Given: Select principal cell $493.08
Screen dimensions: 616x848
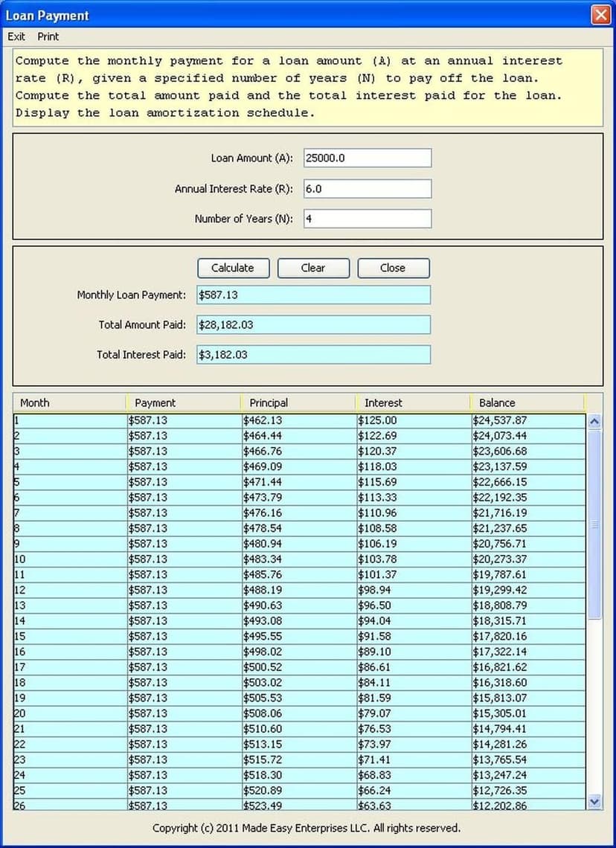Looking at the screenshot, I should (x=299, y=621).
